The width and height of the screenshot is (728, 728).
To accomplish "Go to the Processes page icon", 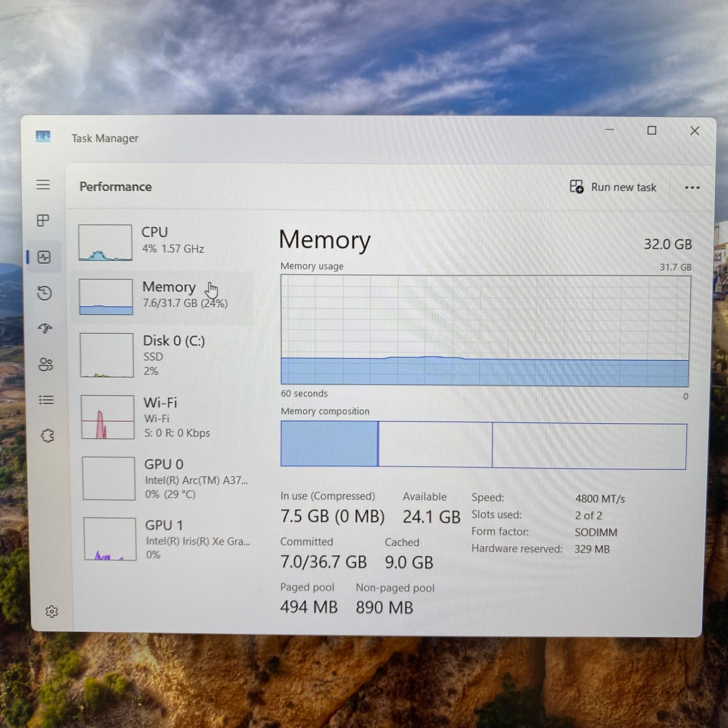I will [43, 220].
